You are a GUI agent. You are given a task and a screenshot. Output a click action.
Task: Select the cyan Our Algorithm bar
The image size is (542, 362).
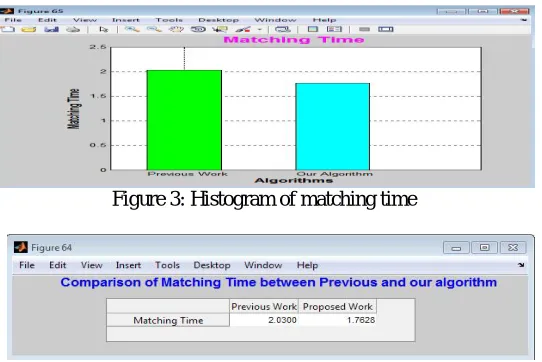pos(333,127)
